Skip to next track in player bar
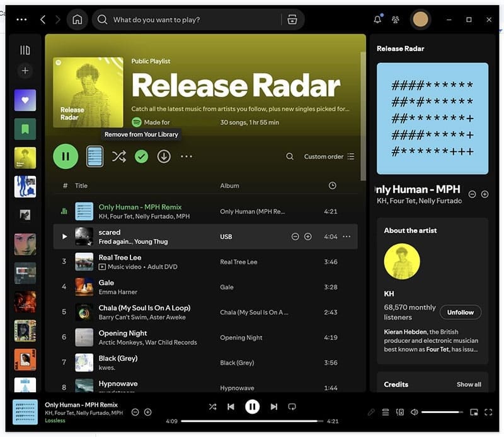Screen dimensions: 504x437 pos(273,407)
